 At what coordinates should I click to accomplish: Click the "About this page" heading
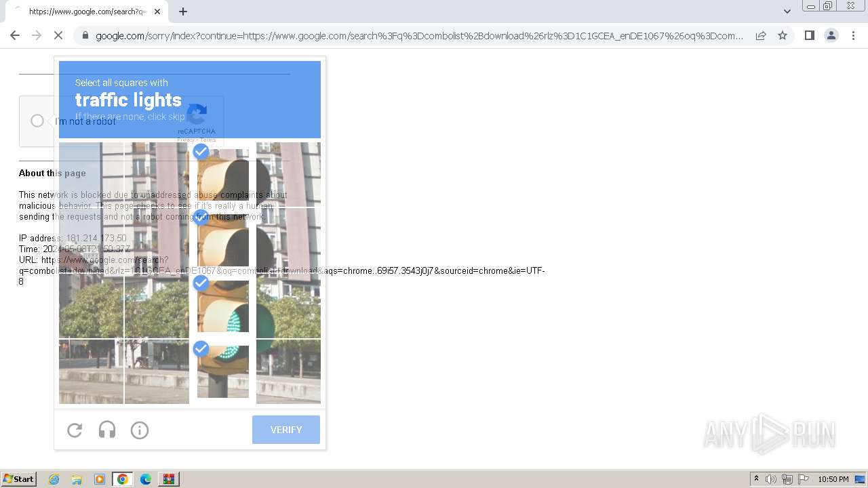(x=52, y=173)
